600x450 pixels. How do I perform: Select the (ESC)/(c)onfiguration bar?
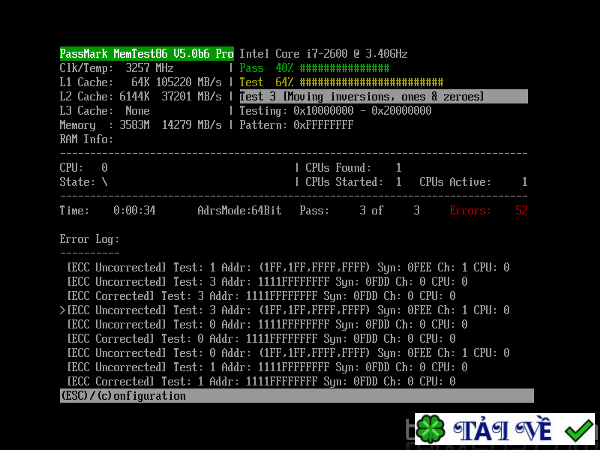[x=297, y=396]
